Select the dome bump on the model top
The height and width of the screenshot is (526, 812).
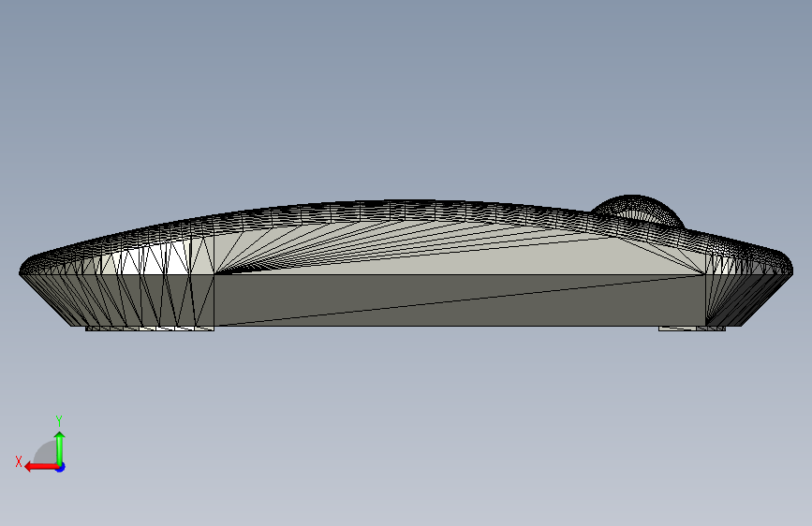(638, 211)
